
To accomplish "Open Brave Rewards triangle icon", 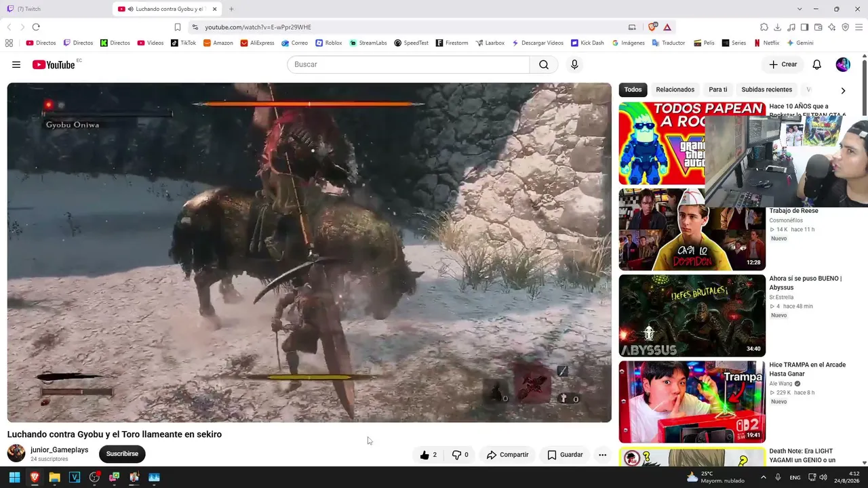I will [667, 27].
